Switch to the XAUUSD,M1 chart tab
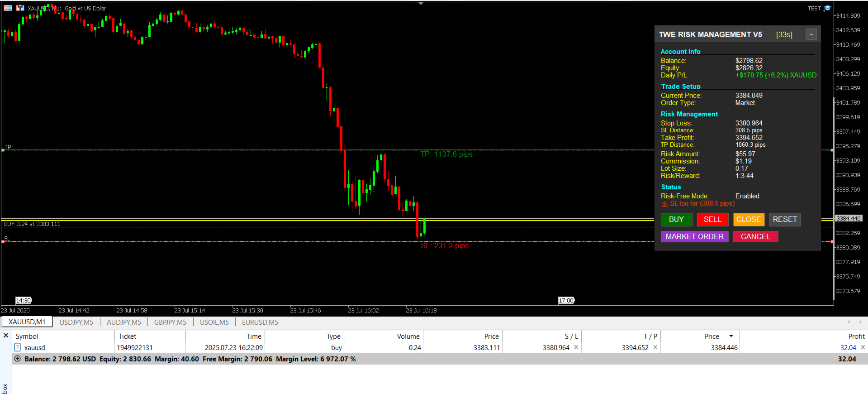This screenshot has width=868, height=394. click(x=27, y=322)
